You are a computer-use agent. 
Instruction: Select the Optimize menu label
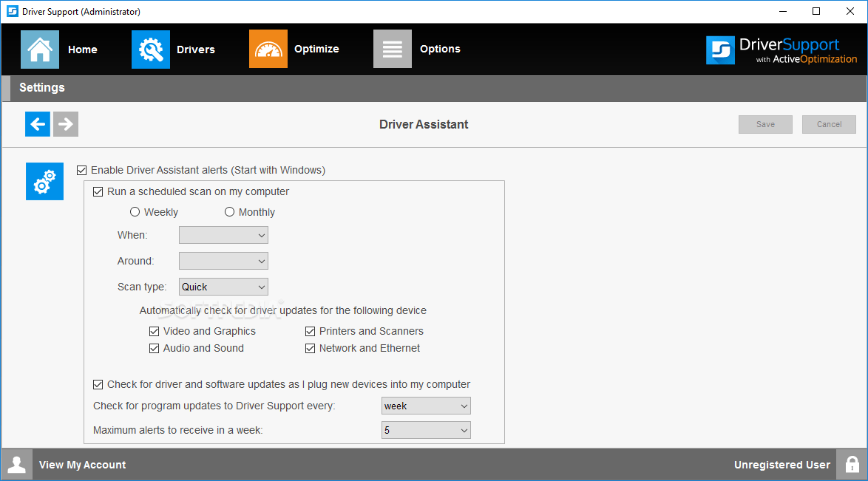(x=316, y=49)
